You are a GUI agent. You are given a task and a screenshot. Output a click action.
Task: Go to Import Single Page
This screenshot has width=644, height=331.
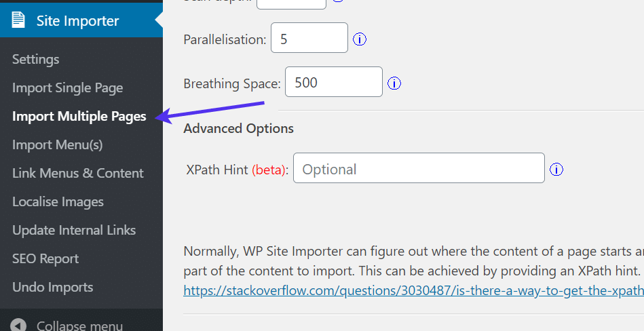click(67, 88)
